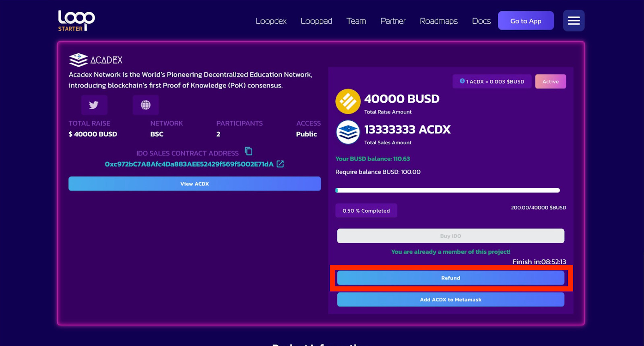Click the 13333333 ACDX sales amount
644x346 pixels.
[407, 129]
